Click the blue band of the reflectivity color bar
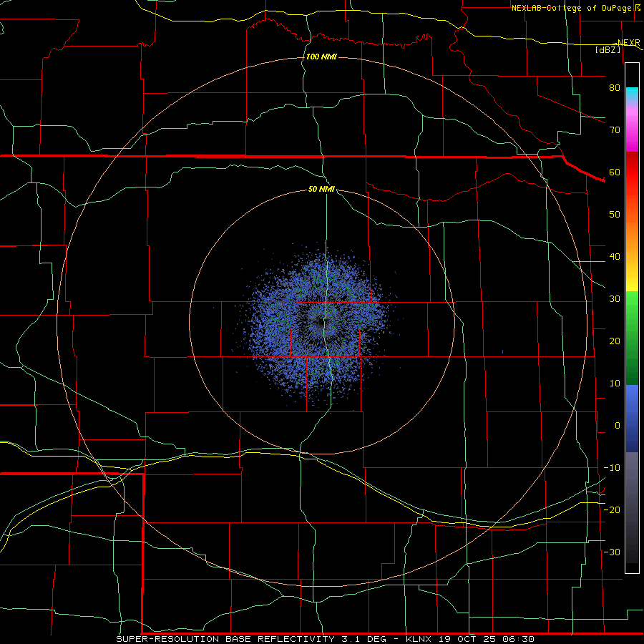 632,419
